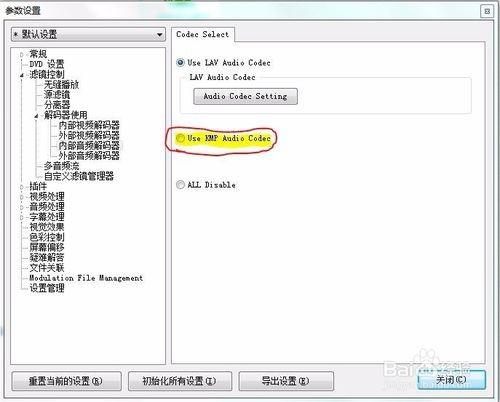Viewport: 500px width, 402px height.
Task: Click the 导出设置(E) button
Action: 286,381
